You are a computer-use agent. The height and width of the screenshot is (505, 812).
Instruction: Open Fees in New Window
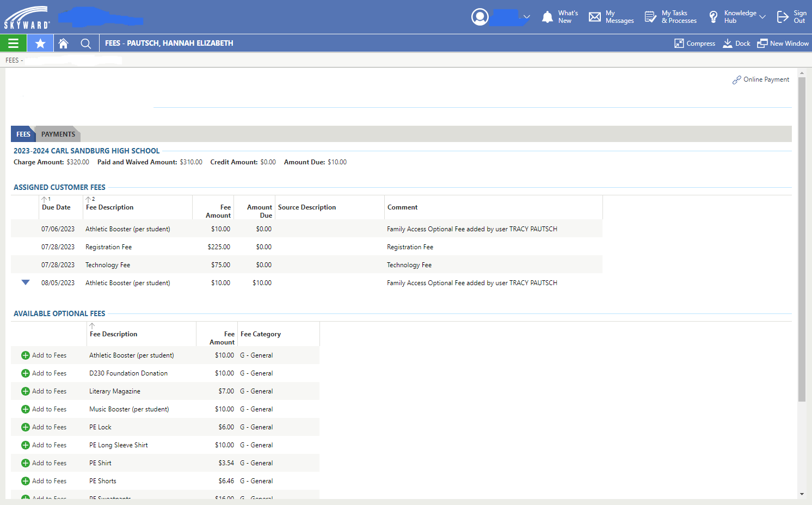783,44
